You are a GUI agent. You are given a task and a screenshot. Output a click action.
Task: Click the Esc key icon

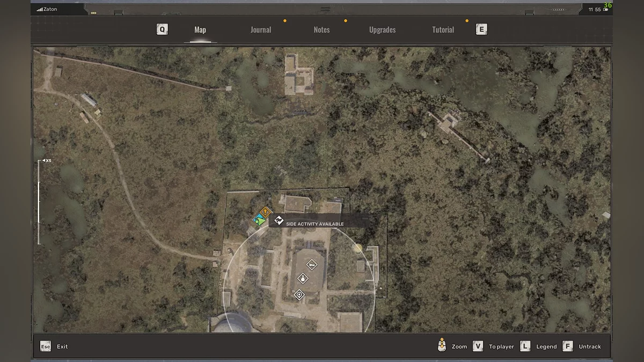click(x=46, y=346)
